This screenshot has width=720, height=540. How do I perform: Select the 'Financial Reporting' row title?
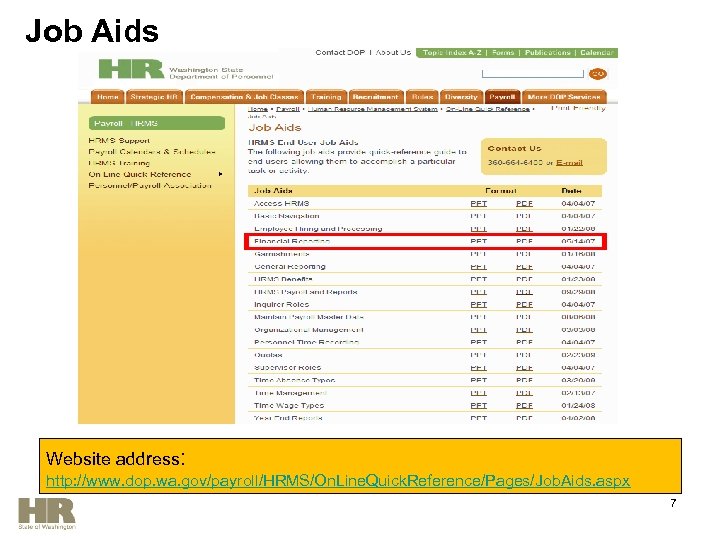click(x=292, y=241)
